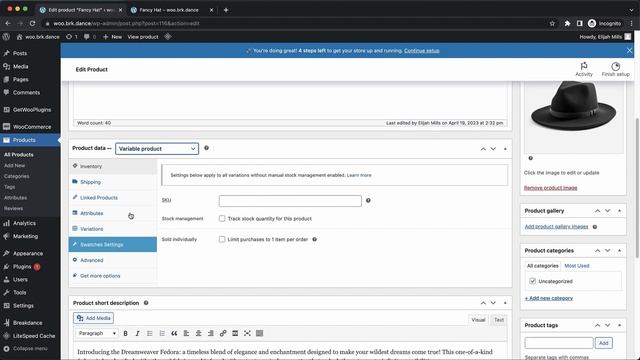Open the Variations tab
640x360 pixels.
(113, 229)
